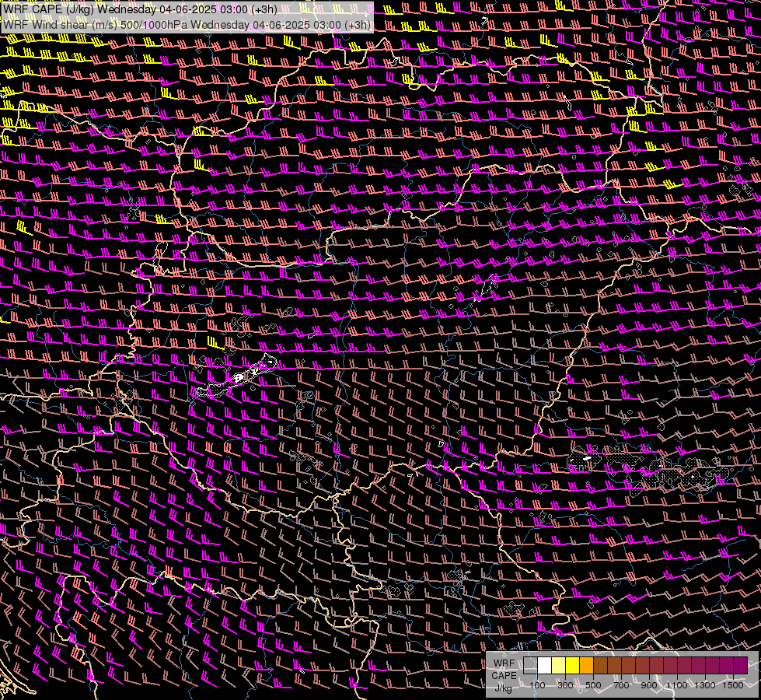Click the legend value 300
This screenshot has width=761, height=700.
coord(565,685)
